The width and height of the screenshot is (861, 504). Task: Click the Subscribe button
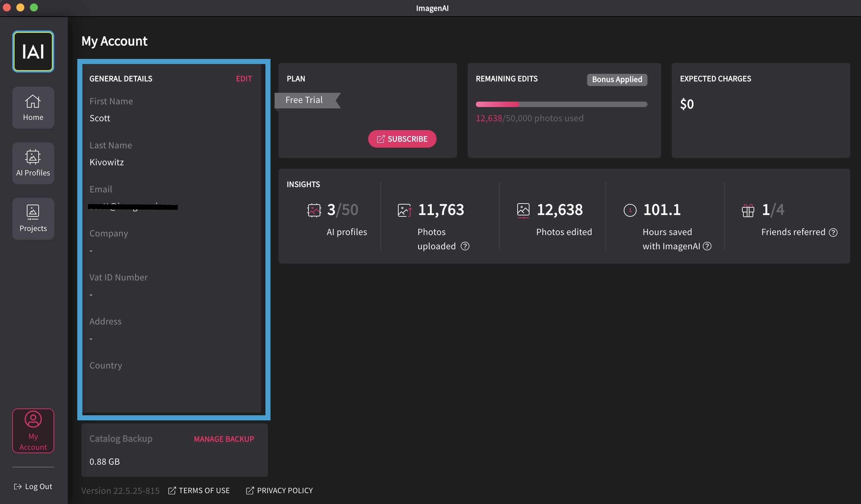click(x=402, y=139)
